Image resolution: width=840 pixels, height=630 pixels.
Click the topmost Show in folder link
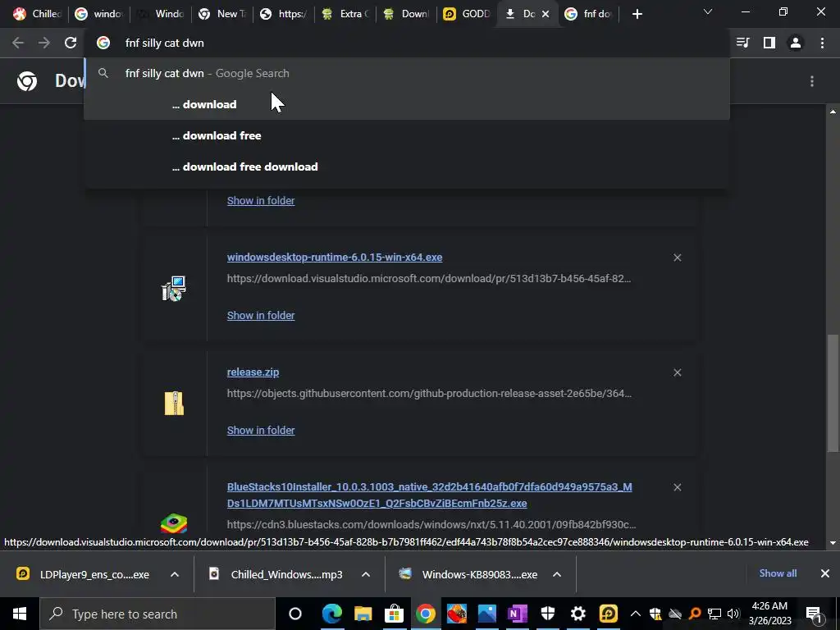coord(261,201)
